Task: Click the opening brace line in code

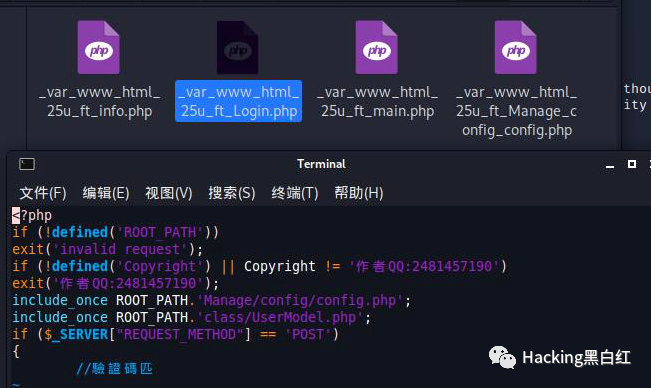Action: coord(16,351)
